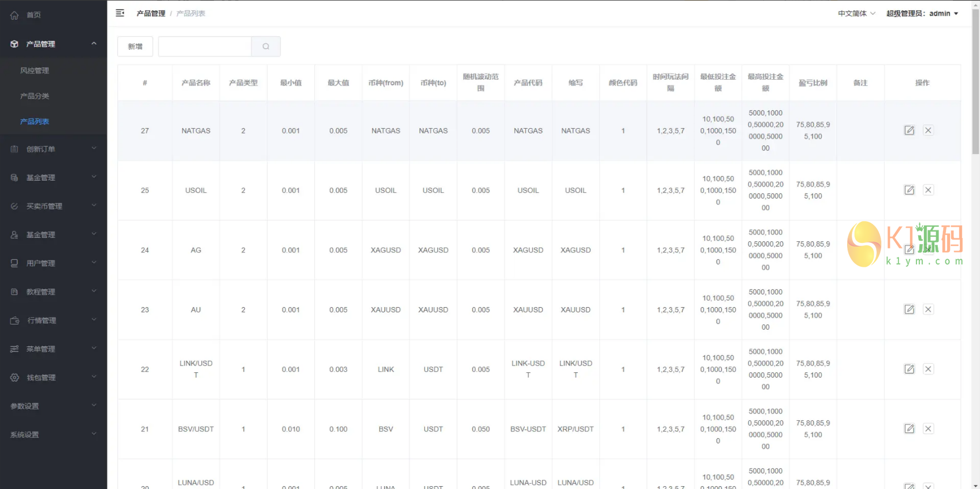Open edit for BSV/USDT product
This screenshot has height=489, width=980.
[909, 429]
